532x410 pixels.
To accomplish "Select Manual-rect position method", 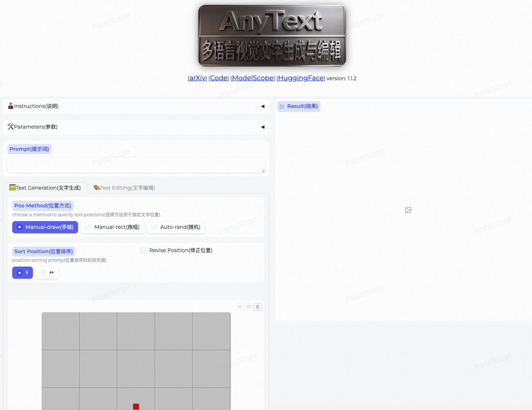I will tap(112, 227).
